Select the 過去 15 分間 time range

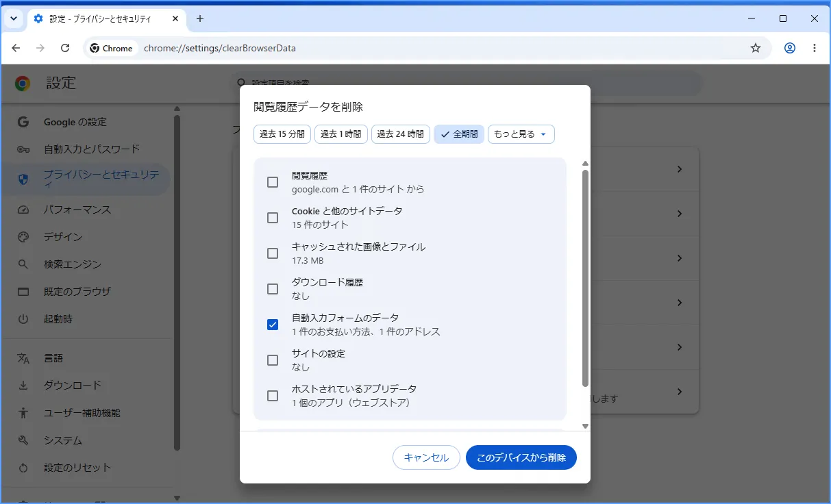(282, 134)
